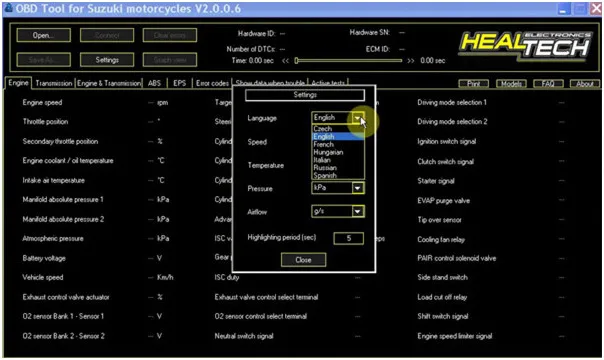Click the application icon in title bar
Image resolution: width=604 pixels, height=360 pixels.
click(8, 8)
